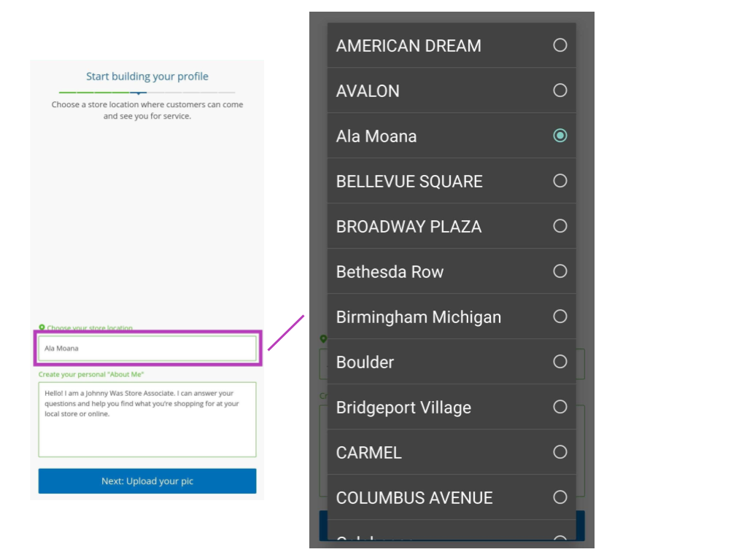Choose BELLEVUE SQUARE store label
Image resolution: width=747 pixels, height=560 pixels.
[409, 182]
